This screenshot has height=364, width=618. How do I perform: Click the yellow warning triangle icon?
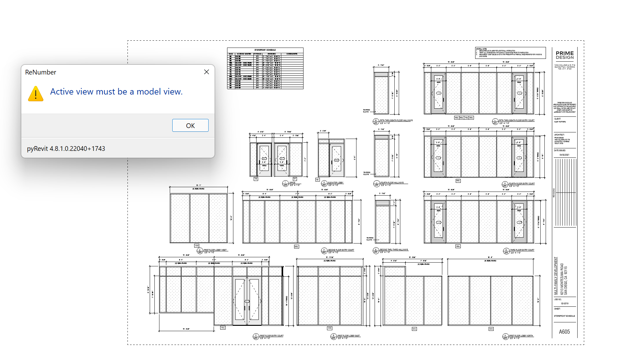[36, 94]
